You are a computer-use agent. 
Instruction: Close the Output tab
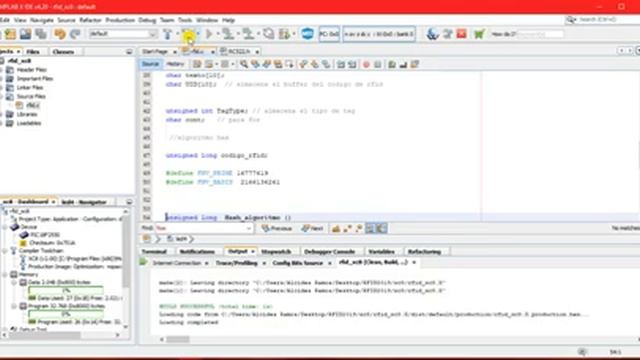[253, 251]
